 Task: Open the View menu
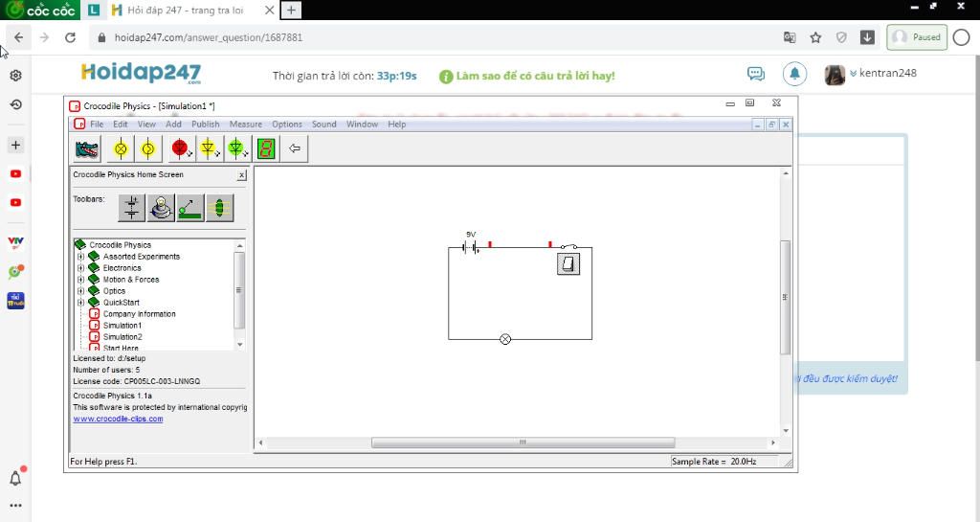[146, 124]
